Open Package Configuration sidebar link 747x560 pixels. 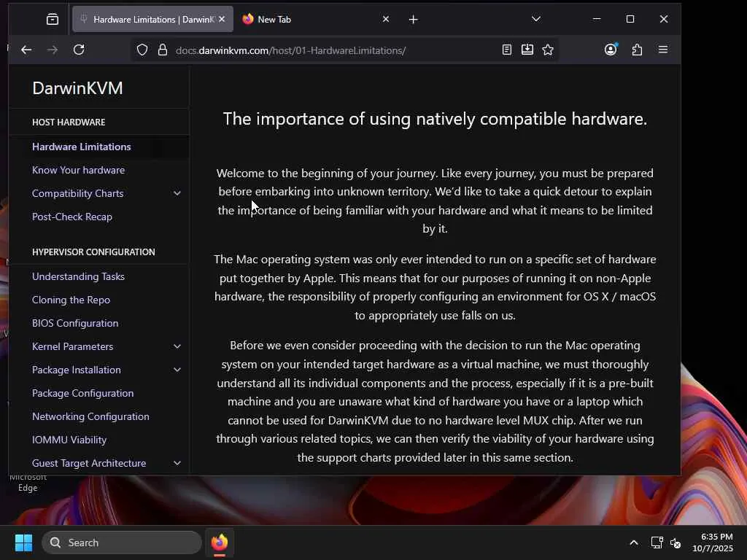coord(83,393)
